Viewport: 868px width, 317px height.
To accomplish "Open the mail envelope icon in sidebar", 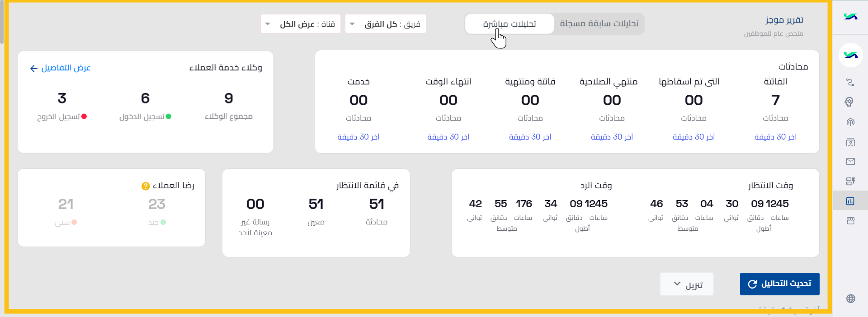I will point(850,162).
